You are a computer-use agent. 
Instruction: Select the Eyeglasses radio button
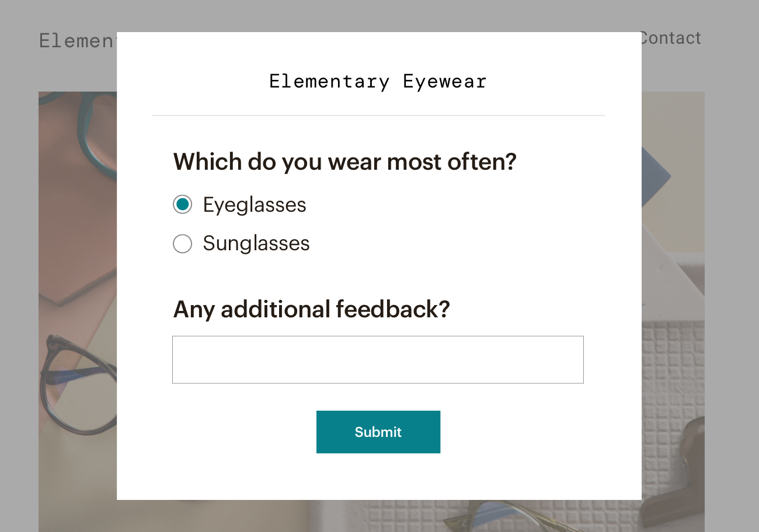tap(182, 204)
